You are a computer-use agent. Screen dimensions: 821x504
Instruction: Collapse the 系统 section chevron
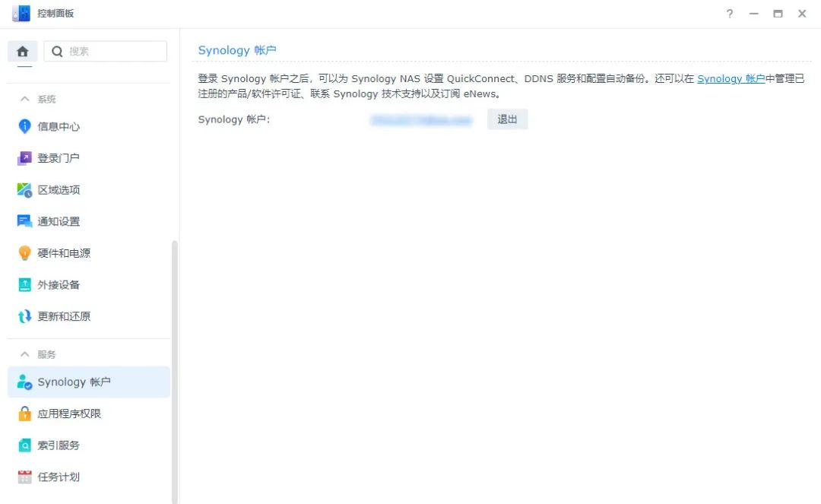tap(24, 99)
